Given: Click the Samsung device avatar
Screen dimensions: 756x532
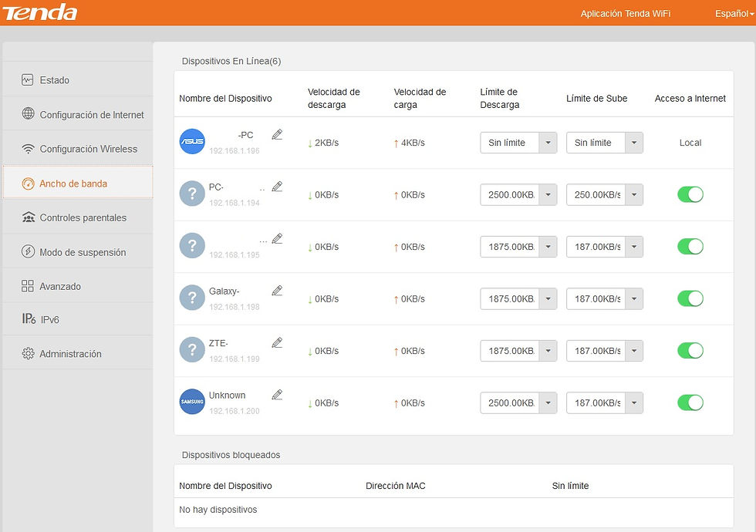Looking at the screenshot, I should click(x=192, y=402).
